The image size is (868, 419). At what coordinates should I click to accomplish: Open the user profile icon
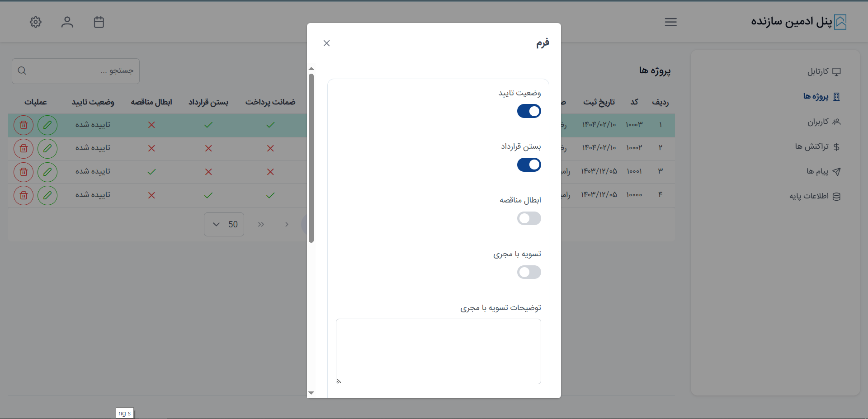pos(67,22)
